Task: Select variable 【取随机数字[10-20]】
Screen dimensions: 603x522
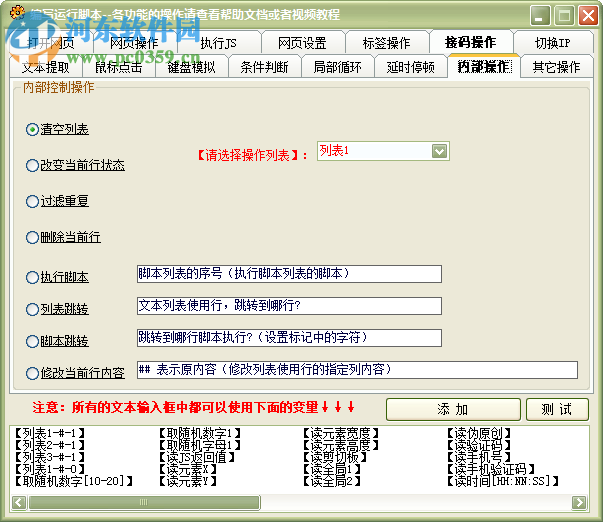Action: tap(74, 481)
